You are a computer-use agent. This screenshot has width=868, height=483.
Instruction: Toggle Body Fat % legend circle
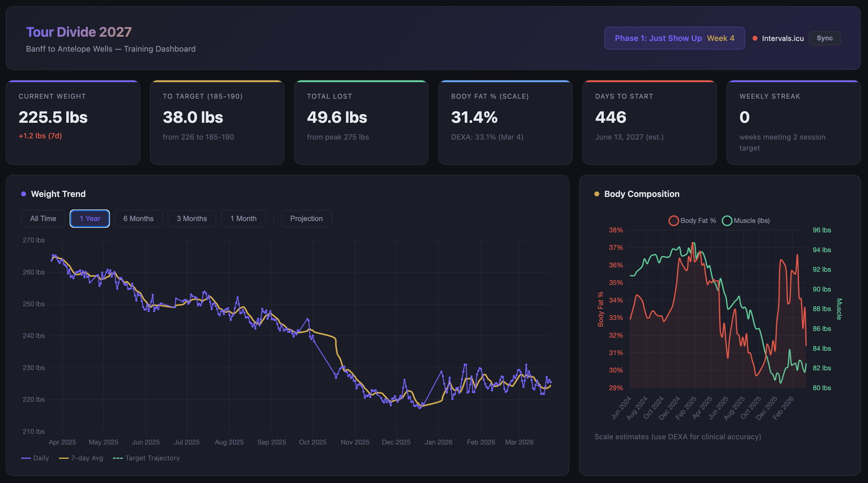[674, 221]
